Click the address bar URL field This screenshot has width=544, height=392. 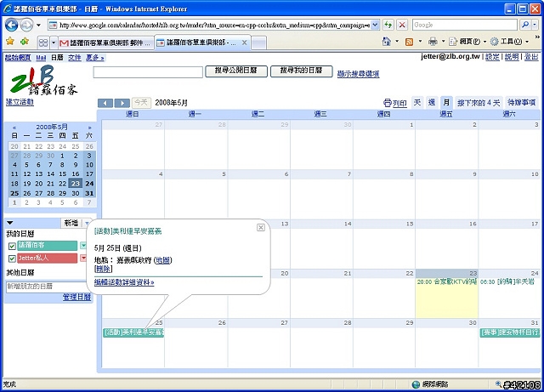pos(213,25)
